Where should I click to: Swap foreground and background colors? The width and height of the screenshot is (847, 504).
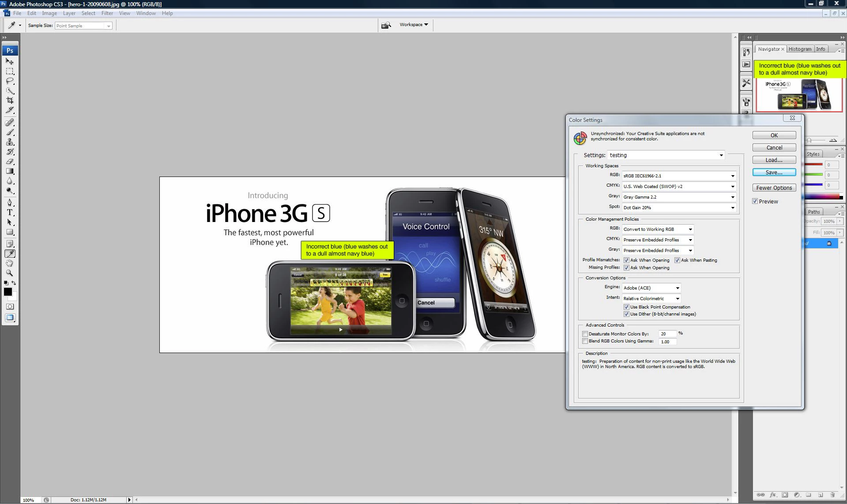(14, 283)
